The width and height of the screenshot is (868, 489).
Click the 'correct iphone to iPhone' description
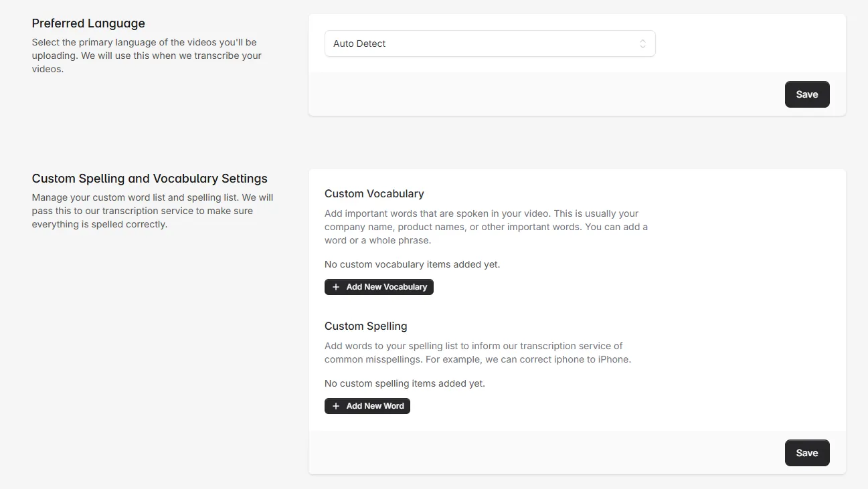point(478,353)
